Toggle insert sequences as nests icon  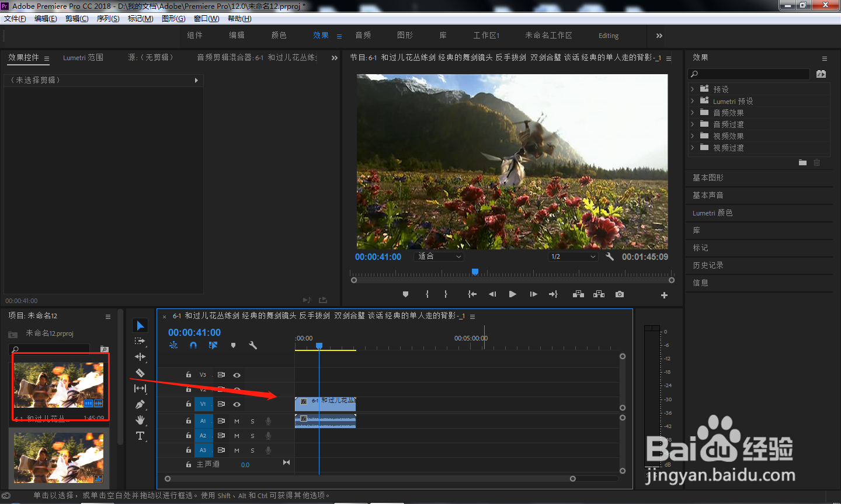tap(173, 345)
